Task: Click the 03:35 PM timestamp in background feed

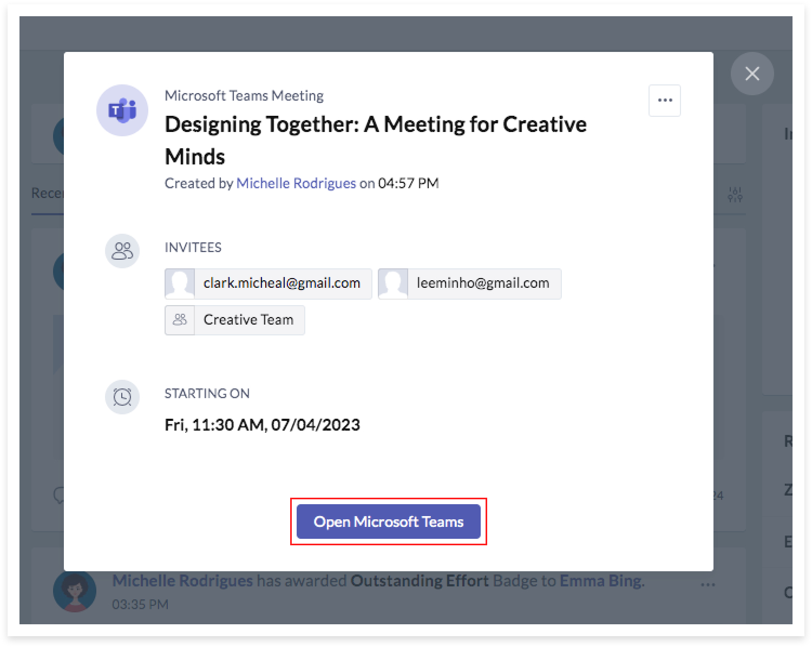Action: [x=140, y=604]
